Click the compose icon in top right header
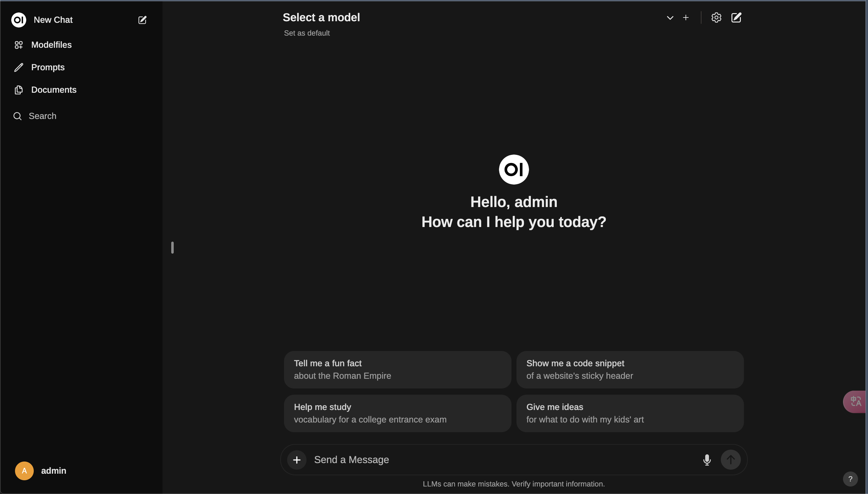 pyautogui.click(x=736, y=17)
